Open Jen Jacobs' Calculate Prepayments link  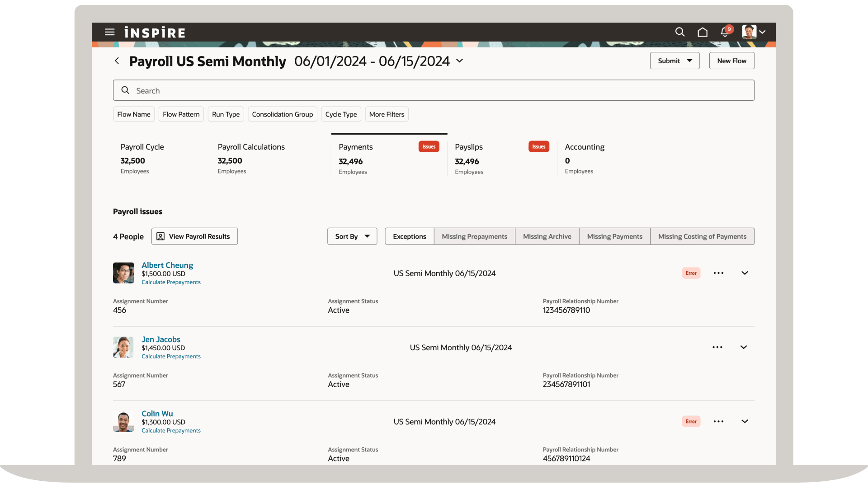(x=171, y=357)
